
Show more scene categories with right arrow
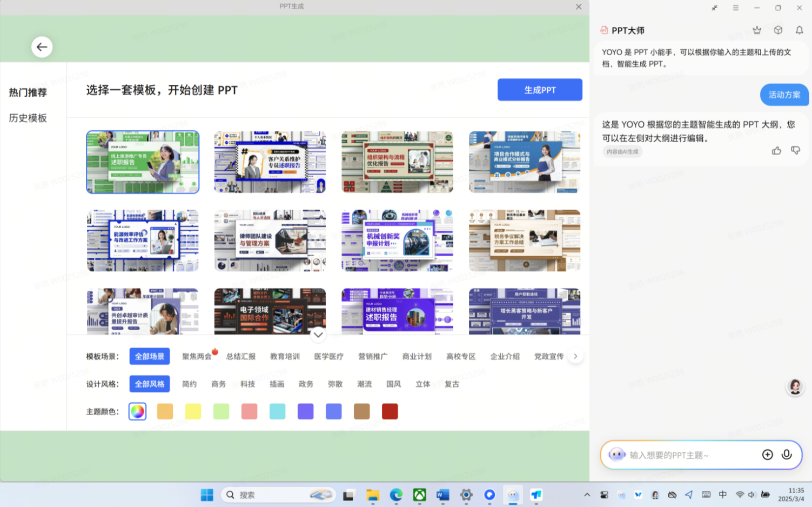pos(575,356)
